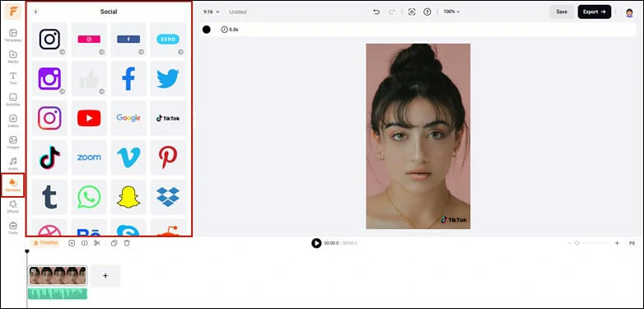
Task: Undo the last action
Action: coord(376,12)
